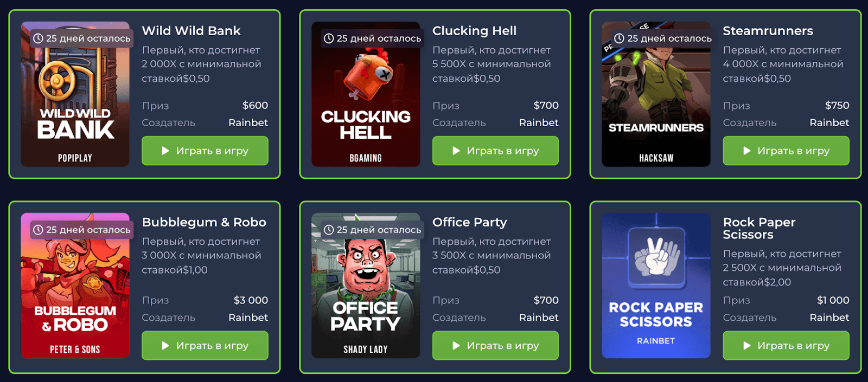Image resolution: width=868 pixels, height=382 pixels.
Task: Open the Office Party Shady Lady thumbnail
Action: (x=366, y=286)
